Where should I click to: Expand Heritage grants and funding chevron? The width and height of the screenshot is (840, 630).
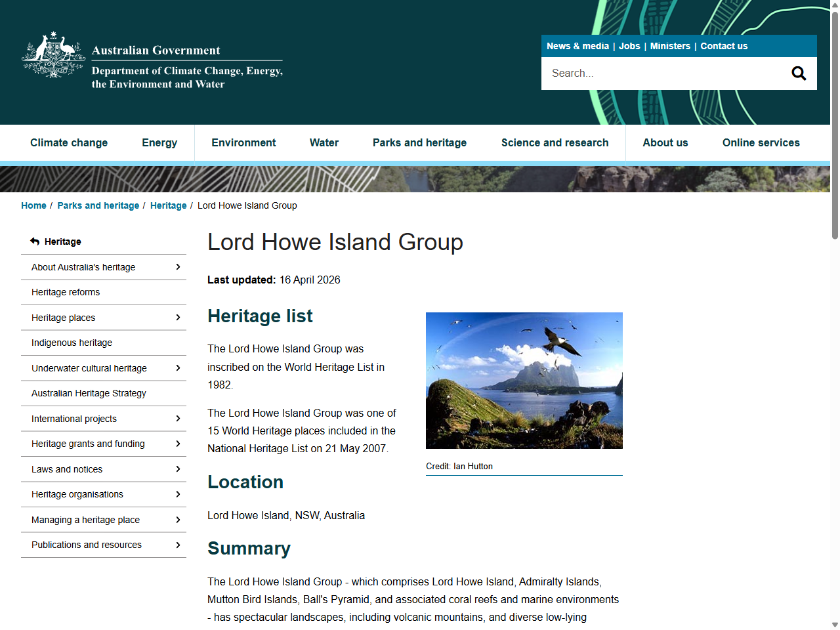pyautogui.click(x=178, y=444)
